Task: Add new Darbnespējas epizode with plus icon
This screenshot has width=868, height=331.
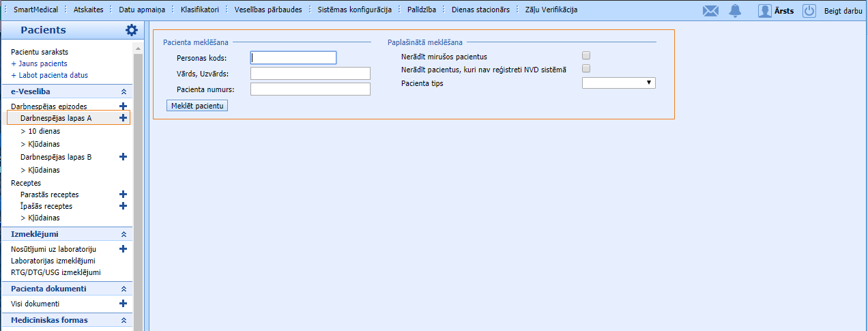Action: click(123, 106)
